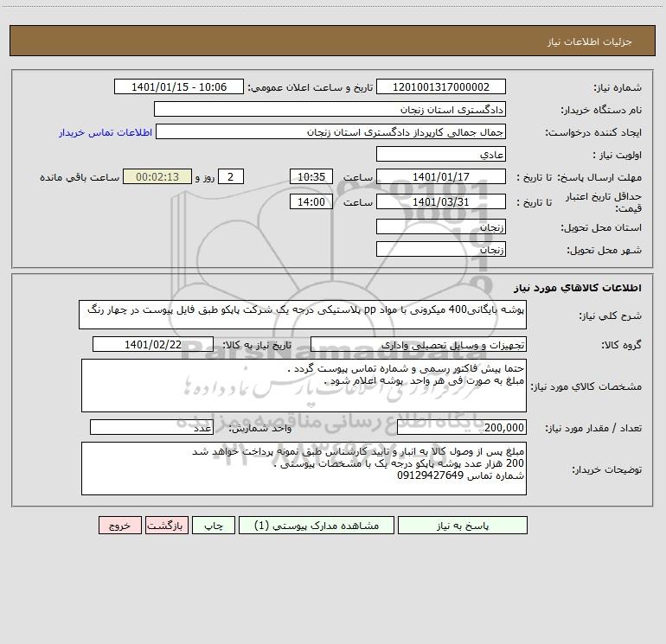Click label اولویت نیاز
Image resolution: width=666 pixels, height=644 pixels.
pos(617,156)
